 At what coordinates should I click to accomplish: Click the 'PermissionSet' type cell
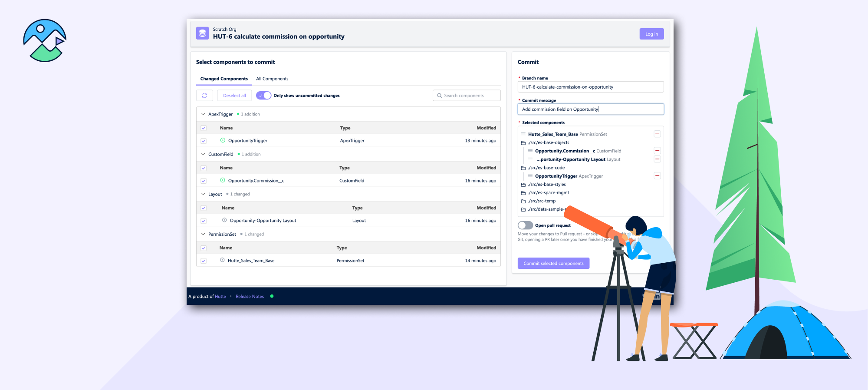350,261
